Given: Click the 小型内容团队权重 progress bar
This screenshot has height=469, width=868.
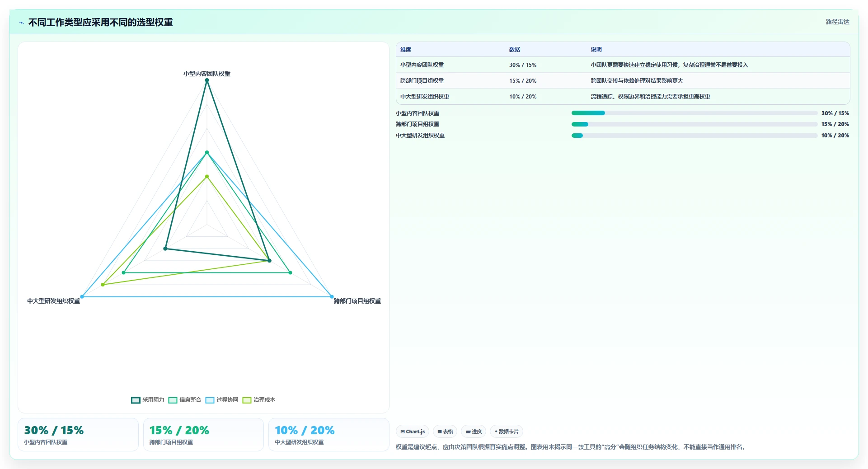Looking at the screenshot, I should (694, 113).
